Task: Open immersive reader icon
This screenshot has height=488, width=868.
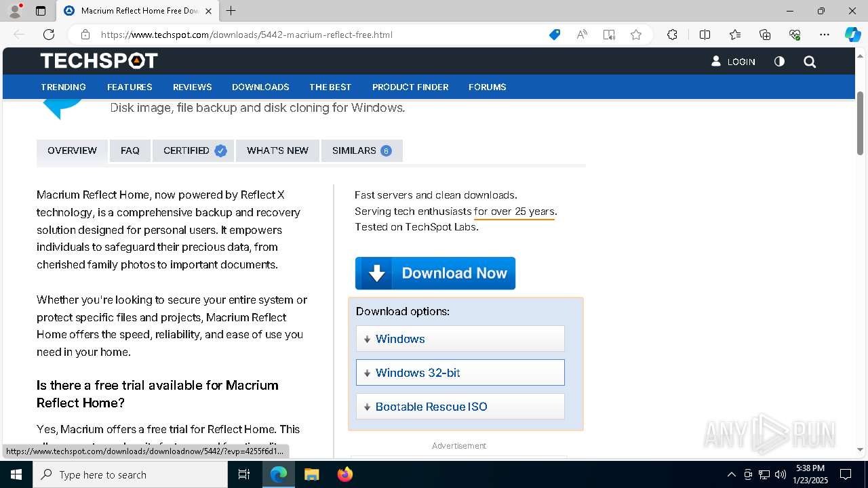Action: (x=609, y=35)
